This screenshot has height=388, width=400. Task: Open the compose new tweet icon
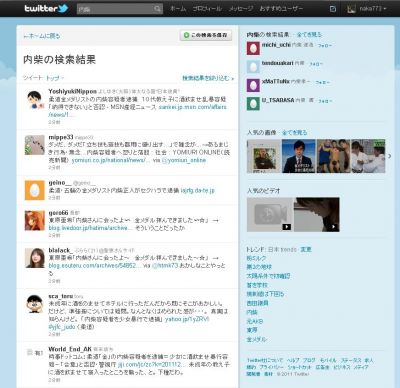[x=333, y=9]
